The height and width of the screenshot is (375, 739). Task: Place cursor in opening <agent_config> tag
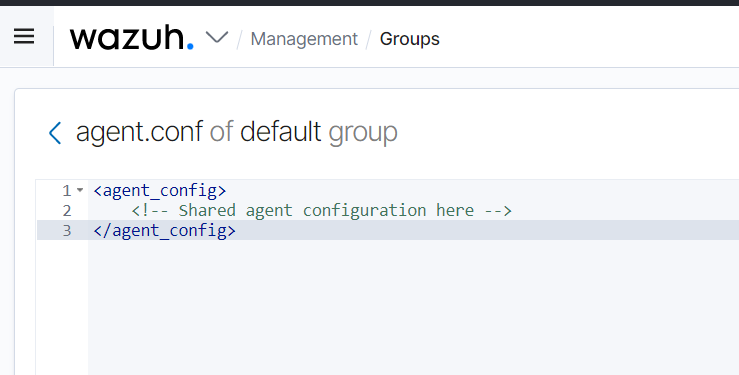tap(160, 191)
